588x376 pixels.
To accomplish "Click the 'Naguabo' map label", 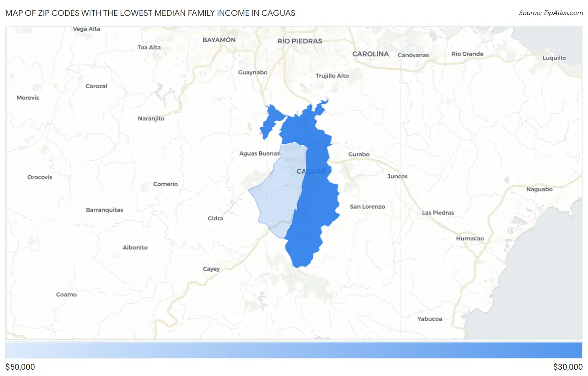I will pyautogui.click(x=539, y=189).
